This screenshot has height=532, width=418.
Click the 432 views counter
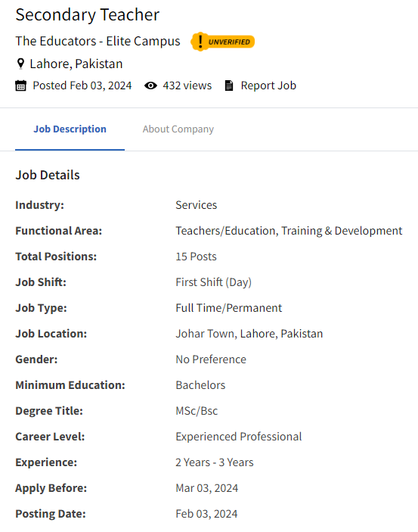187,86
